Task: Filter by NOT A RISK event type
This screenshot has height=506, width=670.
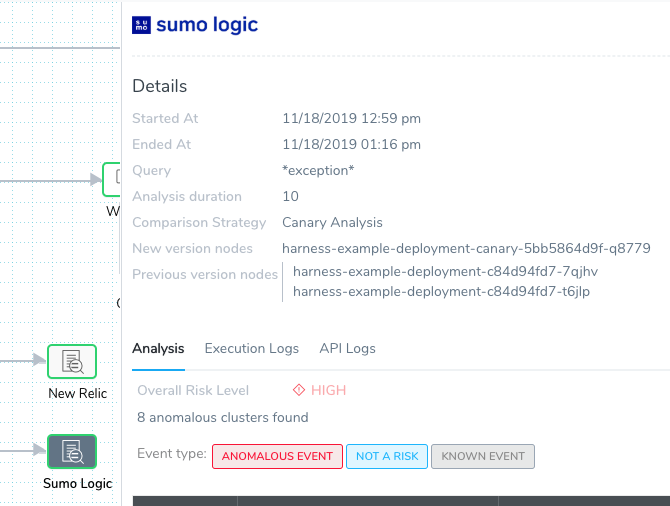Action: point(387,456)
